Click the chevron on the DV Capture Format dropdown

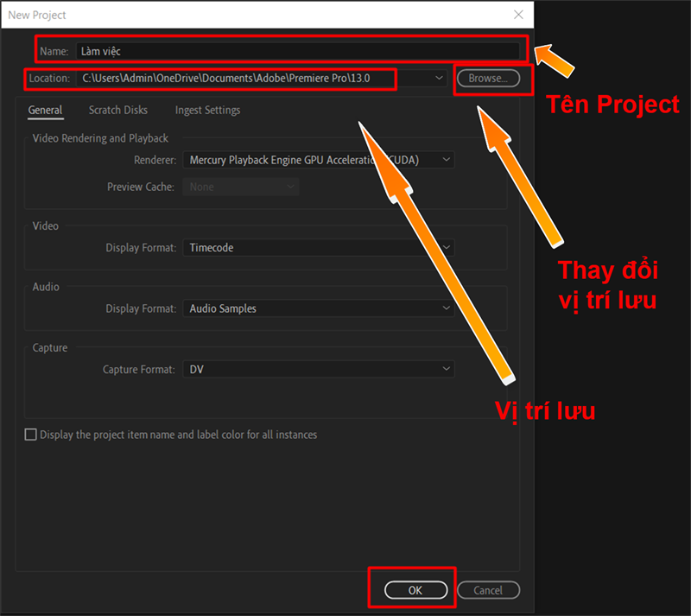(447, 369)
